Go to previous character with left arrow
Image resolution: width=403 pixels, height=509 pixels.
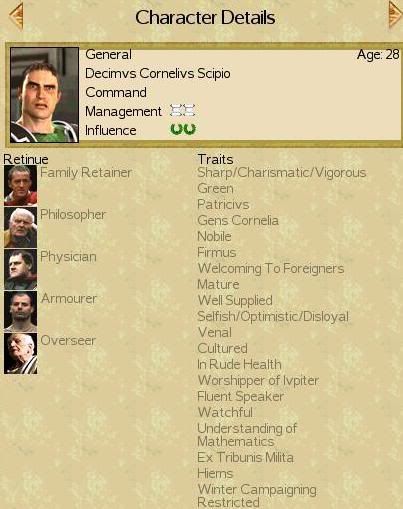click(x=16, y=16)
